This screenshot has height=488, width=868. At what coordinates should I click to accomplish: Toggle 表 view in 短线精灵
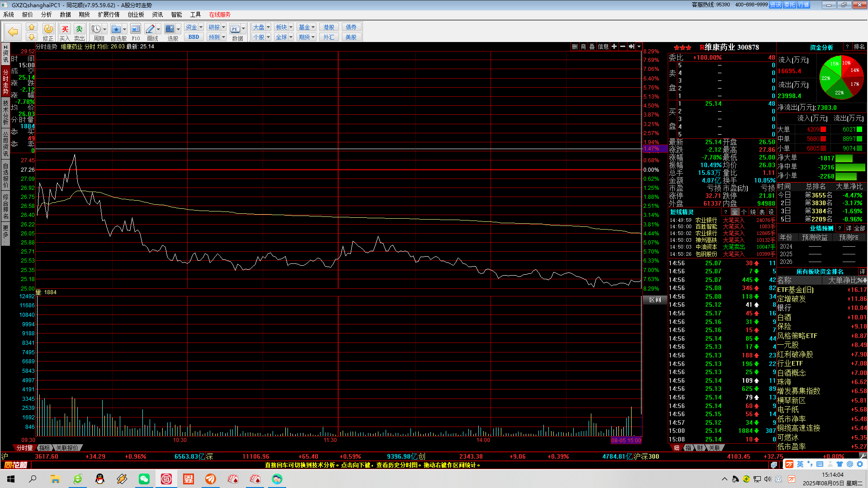pos(762,212)
